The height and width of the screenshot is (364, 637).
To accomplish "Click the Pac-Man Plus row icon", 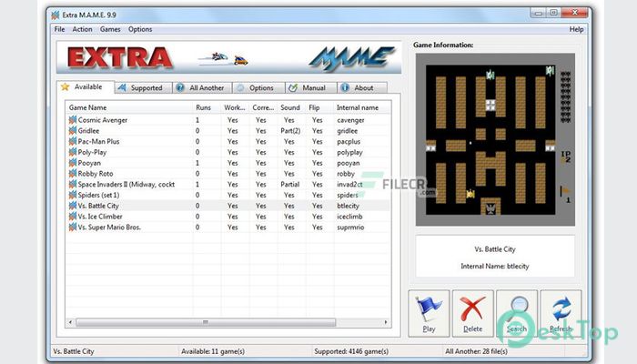I will [73, 141].
